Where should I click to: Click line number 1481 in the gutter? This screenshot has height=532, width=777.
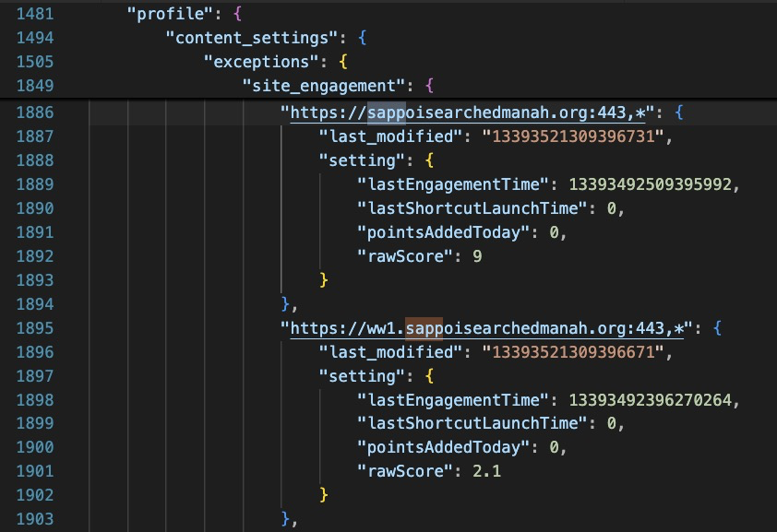tap(35, 14)
